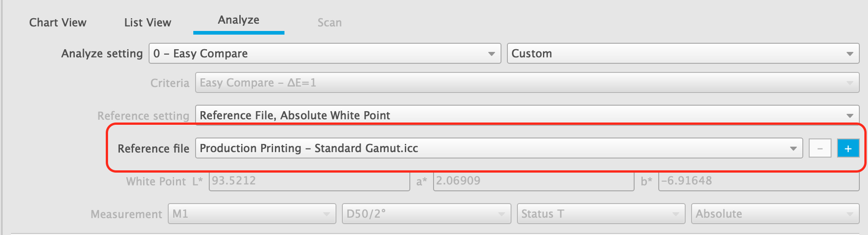Open the Criteria Easy Compare dropdown
This screenshot has height=235, width=868.
[x=527, y=83]
